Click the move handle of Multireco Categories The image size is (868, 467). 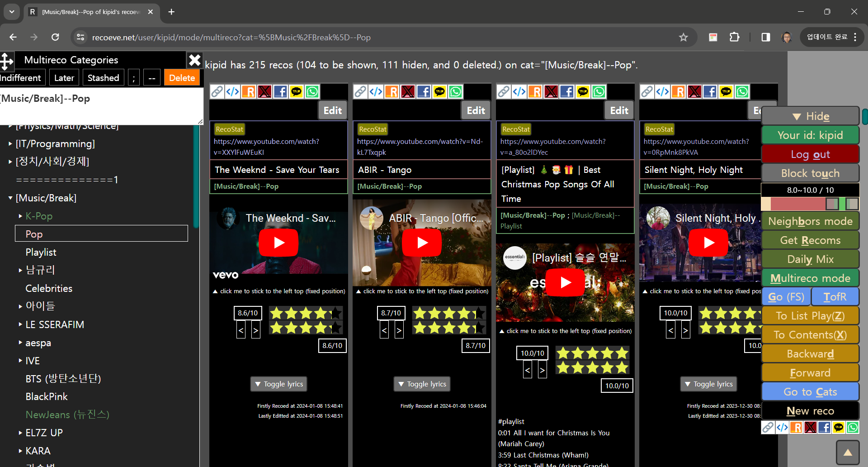coord(7,61)
